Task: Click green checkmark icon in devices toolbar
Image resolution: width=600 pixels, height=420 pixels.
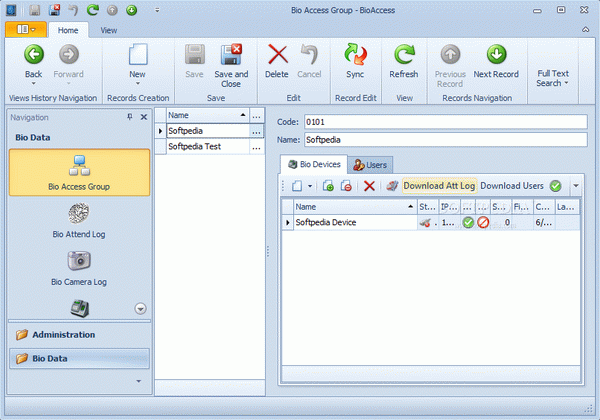Action: [x=555, y=186]
